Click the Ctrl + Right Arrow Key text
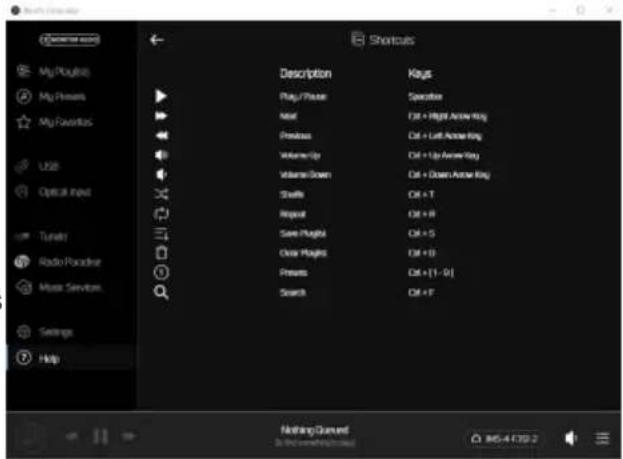 click(x=447, y=116)
